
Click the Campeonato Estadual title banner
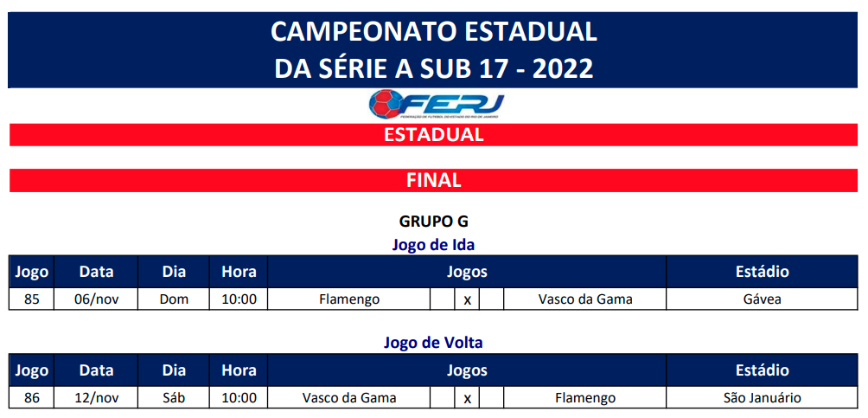click(434, 48)
